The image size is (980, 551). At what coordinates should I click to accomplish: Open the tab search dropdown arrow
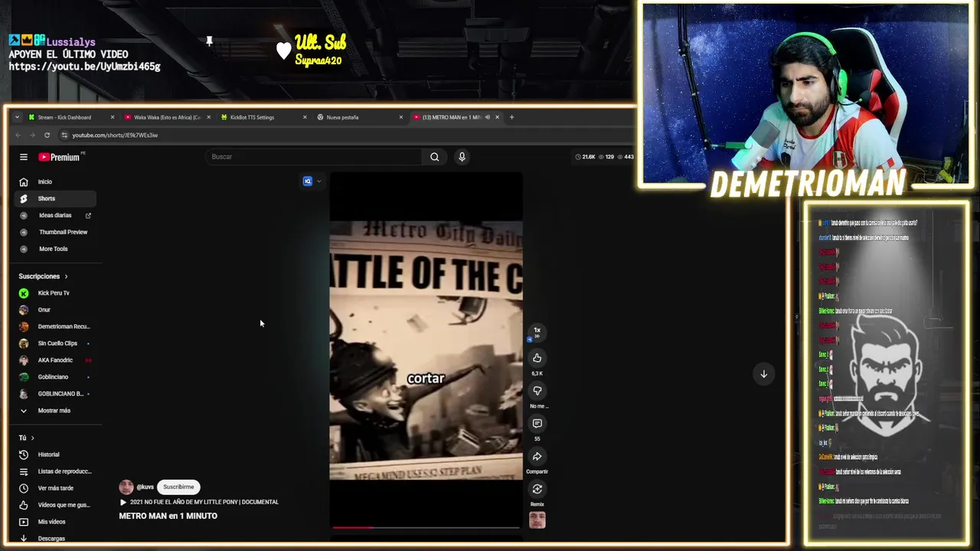coord(17,117)
